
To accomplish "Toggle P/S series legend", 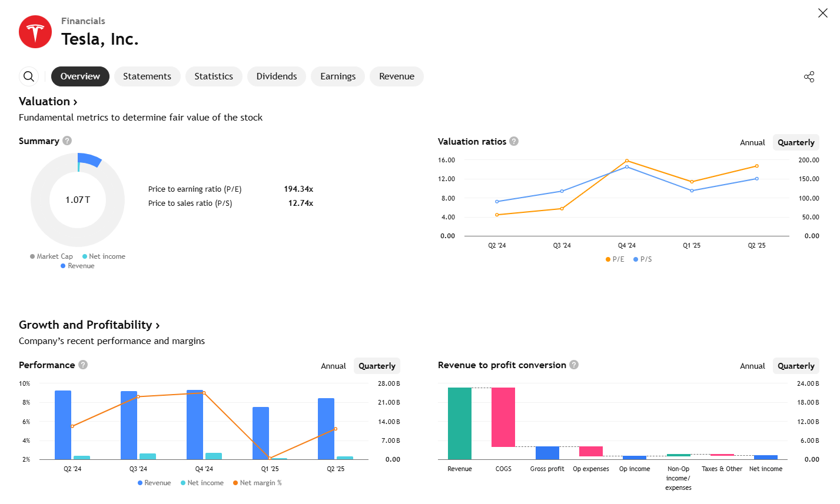I will click(643, 259).
